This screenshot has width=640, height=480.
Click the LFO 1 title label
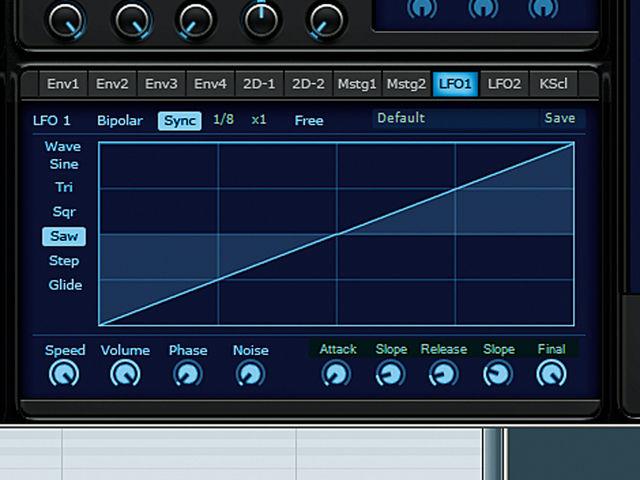point(52,121)
